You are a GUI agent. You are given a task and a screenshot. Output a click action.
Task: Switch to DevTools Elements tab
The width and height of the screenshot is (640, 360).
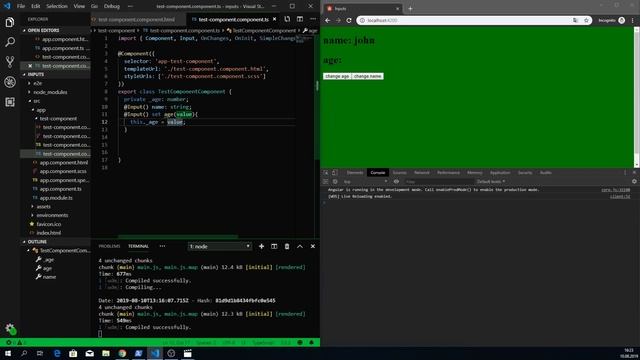coord(355,173)
